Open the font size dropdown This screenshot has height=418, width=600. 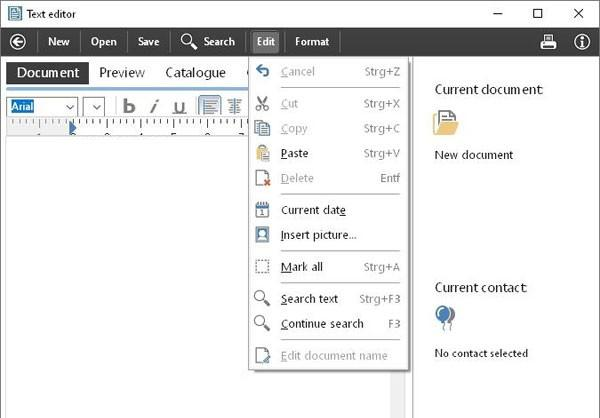(94, 106)
